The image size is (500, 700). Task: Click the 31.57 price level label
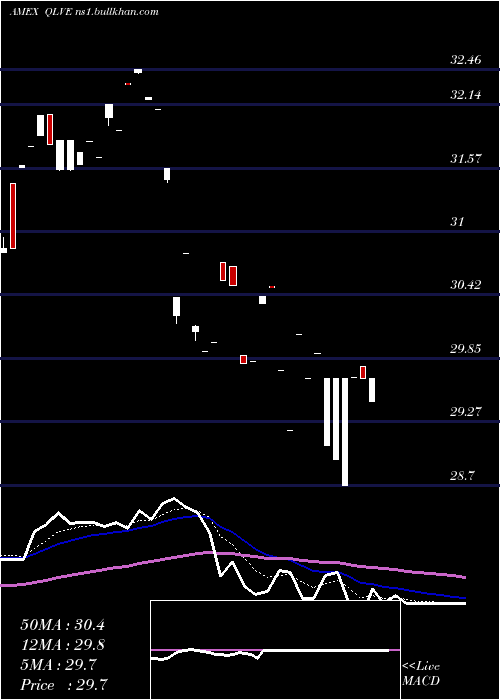(466, 158)
